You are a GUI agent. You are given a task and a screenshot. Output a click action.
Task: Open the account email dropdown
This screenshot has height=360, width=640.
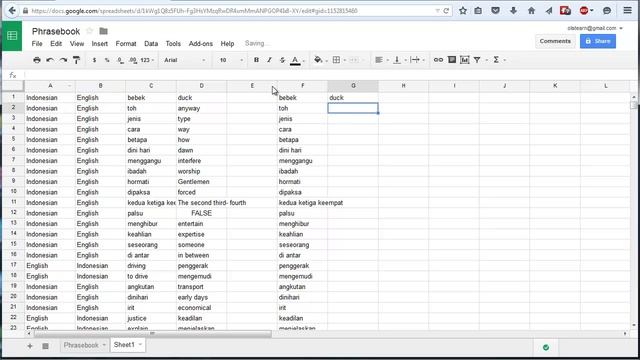(595, 28)
